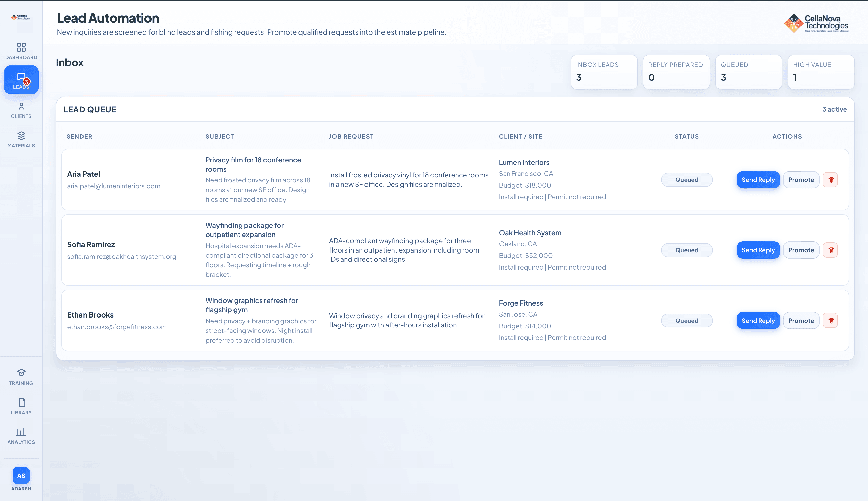Promote the Forge Fitness lead
The image size is (868, 501).
click(801, 320)
